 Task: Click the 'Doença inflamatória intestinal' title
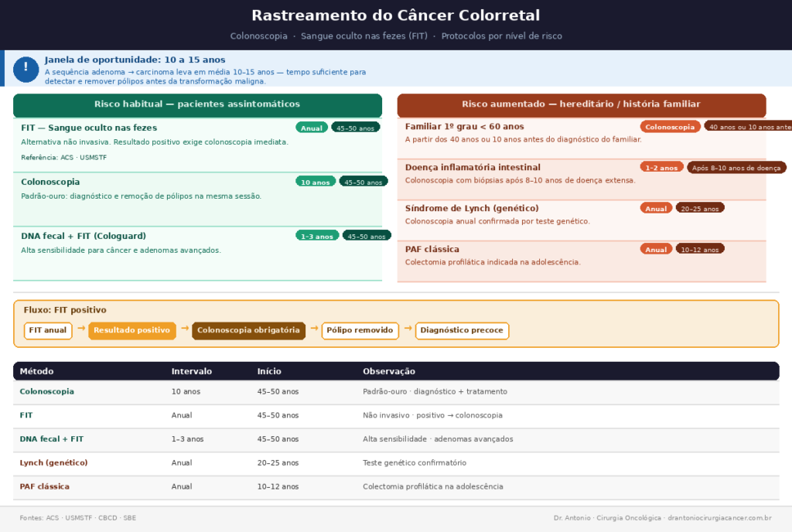point(473,167)
